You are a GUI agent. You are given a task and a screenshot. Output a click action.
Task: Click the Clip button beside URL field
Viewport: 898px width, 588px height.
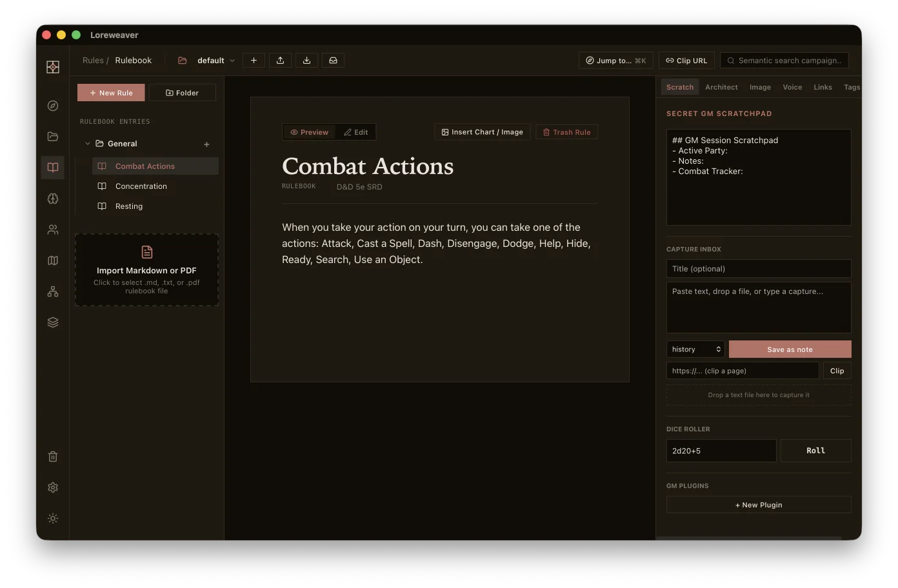pyautogui.click(x=837, y=371)
